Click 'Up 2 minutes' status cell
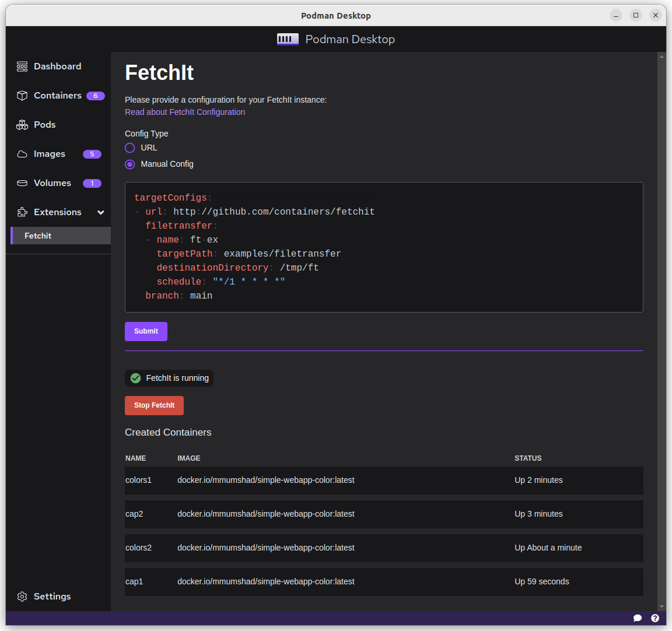The width and height of the screenshot is (672, 631). point(538,480)
